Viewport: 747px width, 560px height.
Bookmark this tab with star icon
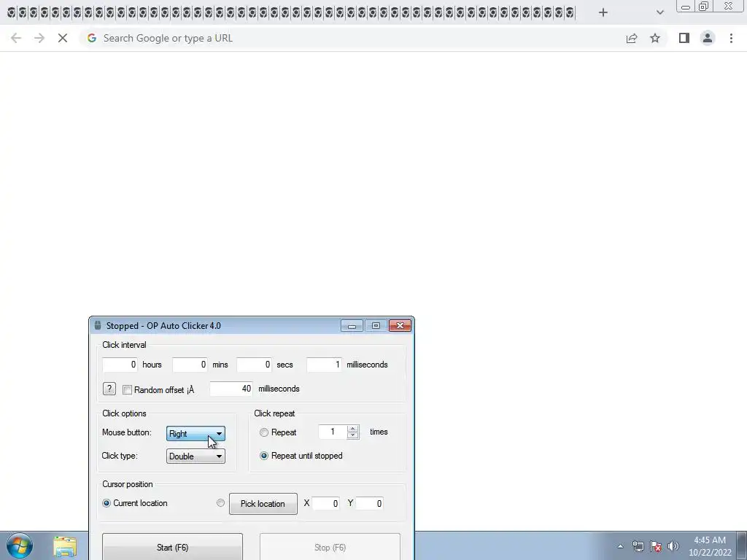(x=655, y=38)
